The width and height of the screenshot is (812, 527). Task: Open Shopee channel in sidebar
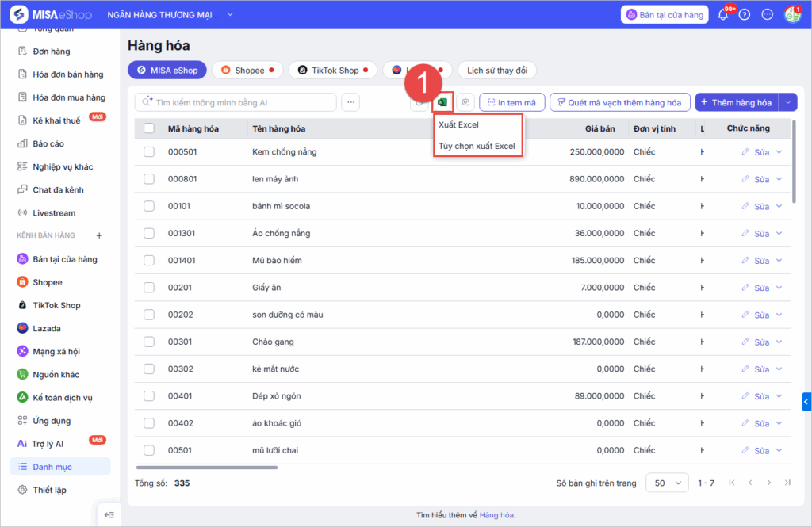click(x=47, y=282)
